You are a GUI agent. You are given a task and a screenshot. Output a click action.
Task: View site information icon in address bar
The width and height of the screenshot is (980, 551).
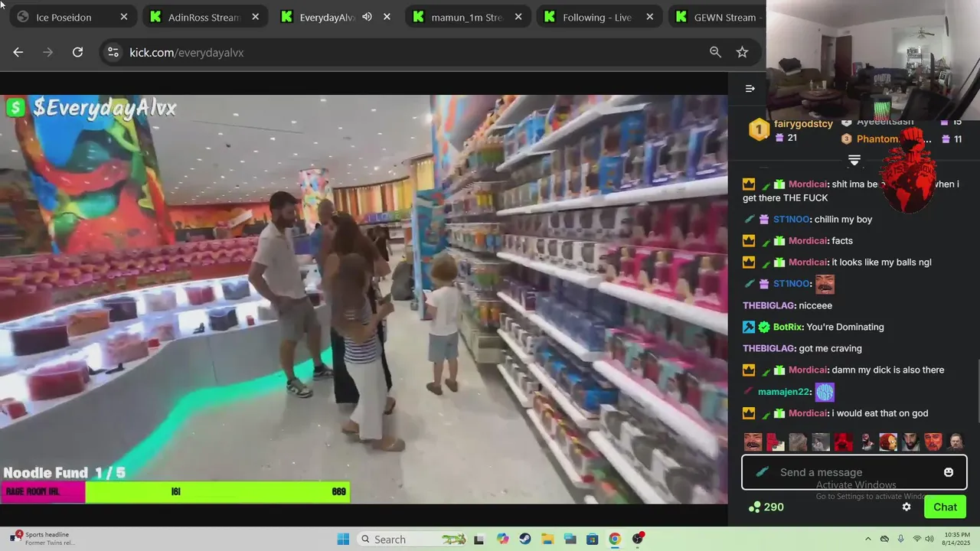tap(113, 52)
